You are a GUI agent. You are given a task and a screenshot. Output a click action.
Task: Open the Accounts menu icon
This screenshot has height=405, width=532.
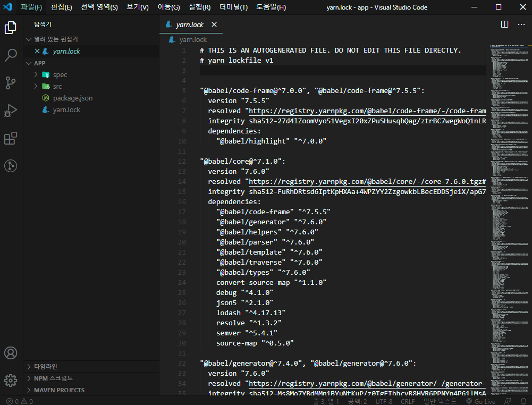tap(11, 353)
